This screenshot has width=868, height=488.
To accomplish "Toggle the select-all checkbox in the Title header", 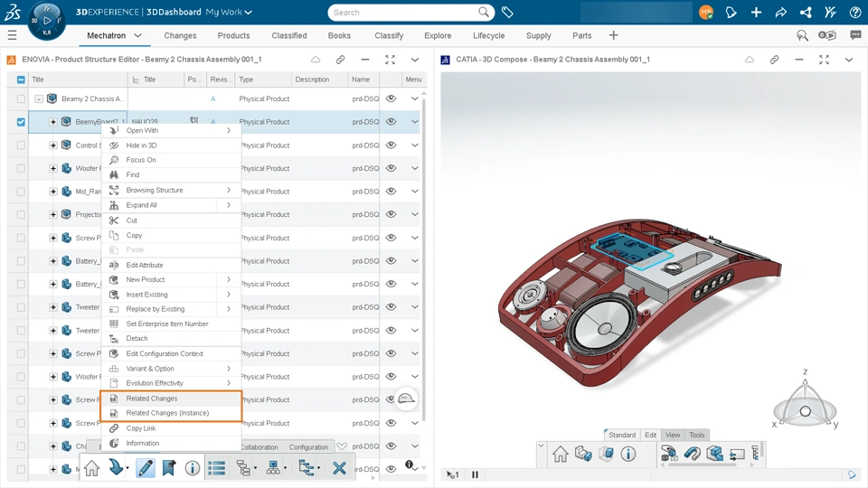I will 21,80.
